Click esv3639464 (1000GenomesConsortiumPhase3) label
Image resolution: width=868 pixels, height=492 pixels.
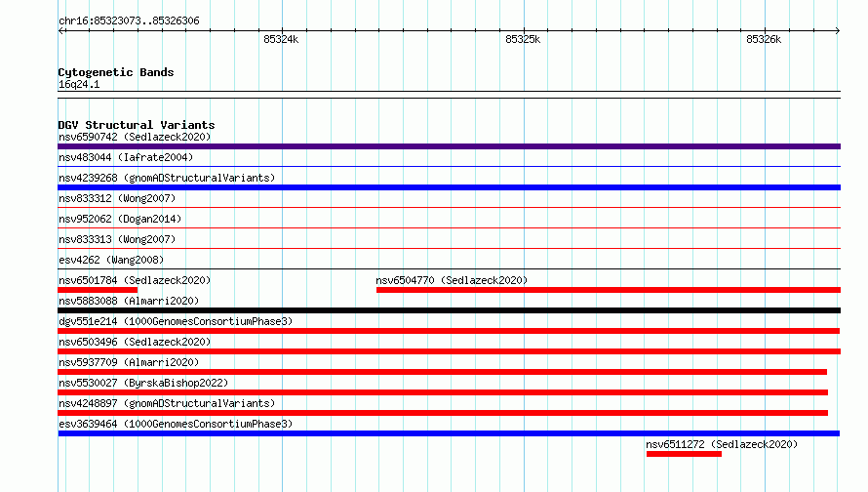point(176,424)
